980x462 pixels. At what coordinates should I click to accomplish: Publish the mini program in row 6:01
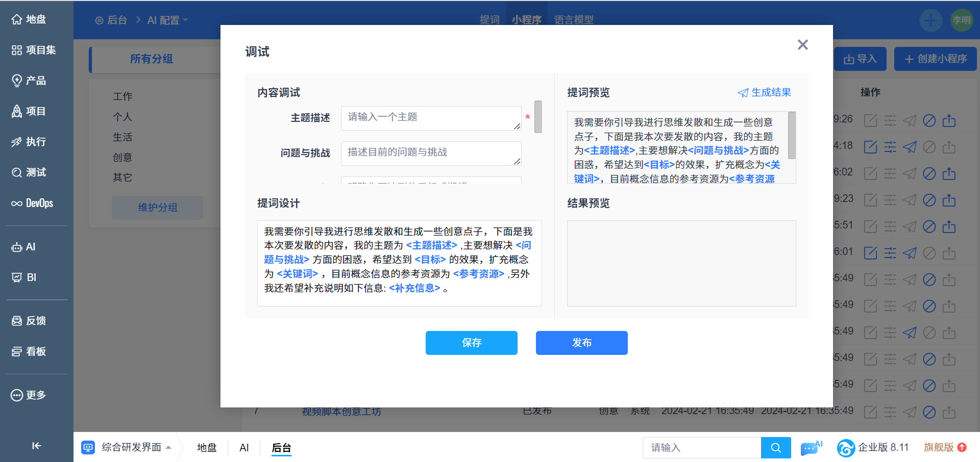pyautogui.click(x=910, y=253)
